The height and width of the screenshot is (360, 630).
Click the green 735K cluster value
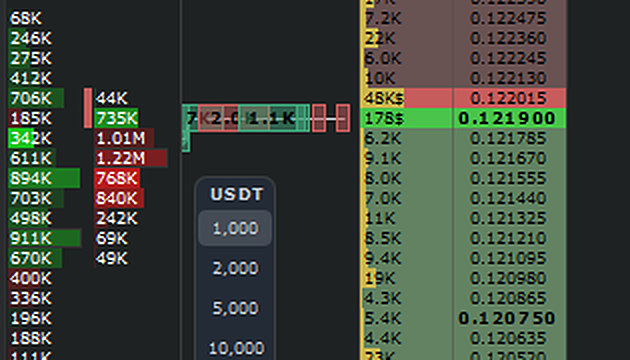point(117,118)
